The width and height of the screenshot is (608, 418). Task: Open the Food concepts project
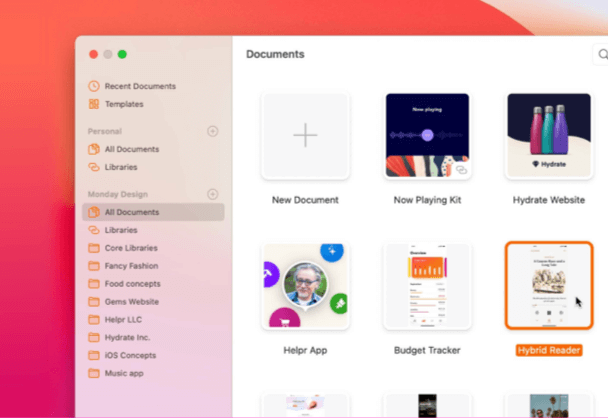coord(131,284)
